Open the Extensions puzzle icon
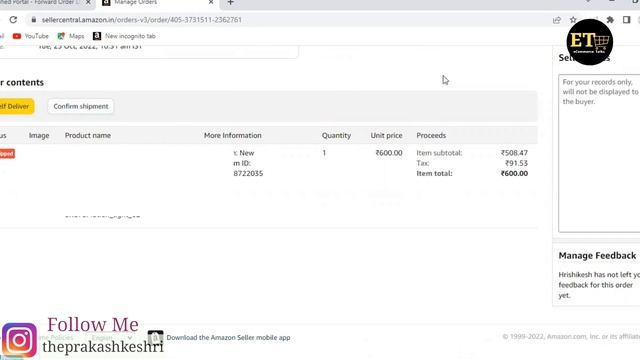The image size is (640, 360). (610, 20)
